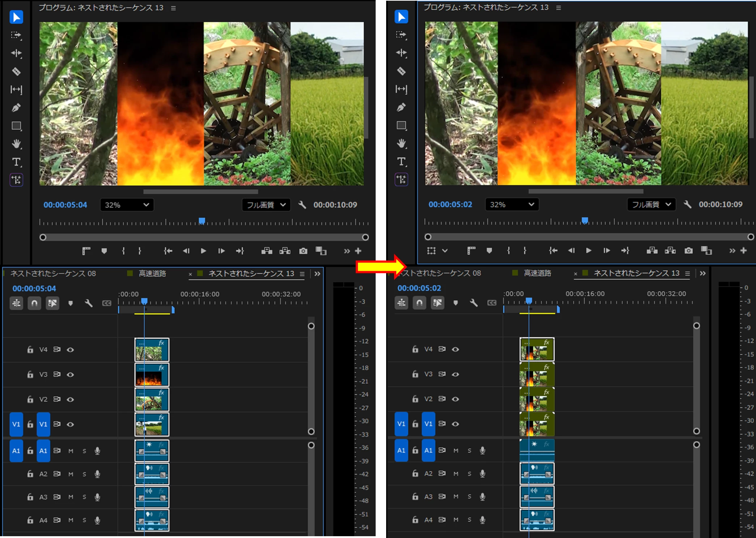The width and height of the screenshot is (756, 538).
Task: Select the Pen tool in right toolbar
Action: pyautogui.click(x=401, y=107)
